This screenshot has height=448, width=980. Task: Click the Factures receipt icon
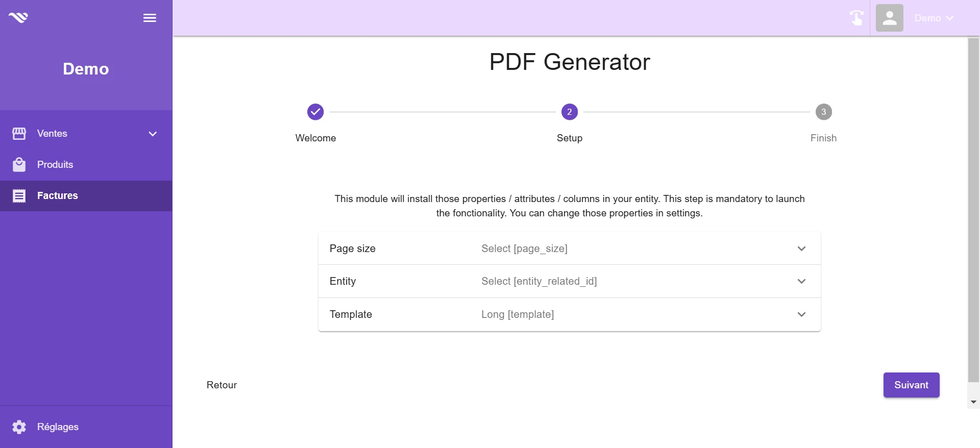pos(19,196)
